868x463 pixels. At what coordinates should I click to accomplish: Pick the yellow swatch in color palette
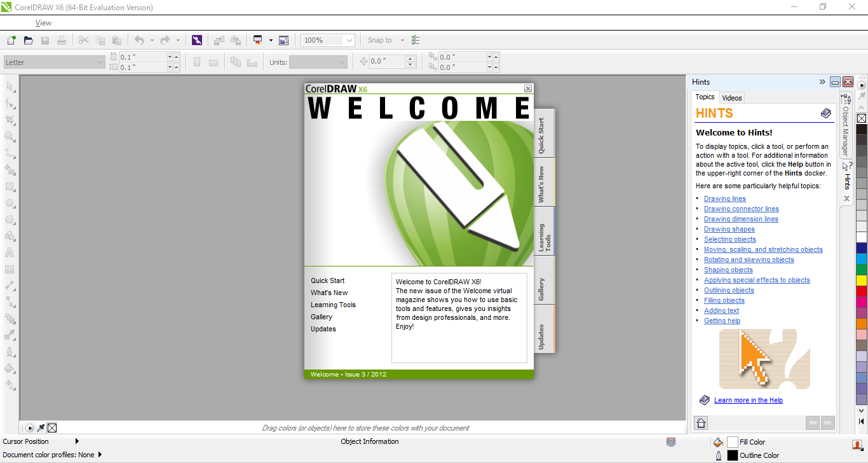pyautogui.click(x=862, y=280)
